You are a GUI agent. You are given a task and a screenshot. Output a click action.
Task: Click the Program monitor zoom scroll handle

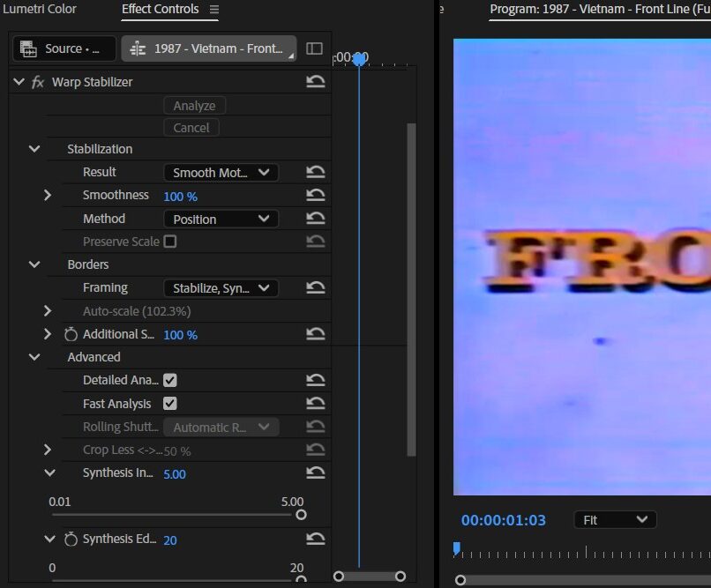[460, 580]
